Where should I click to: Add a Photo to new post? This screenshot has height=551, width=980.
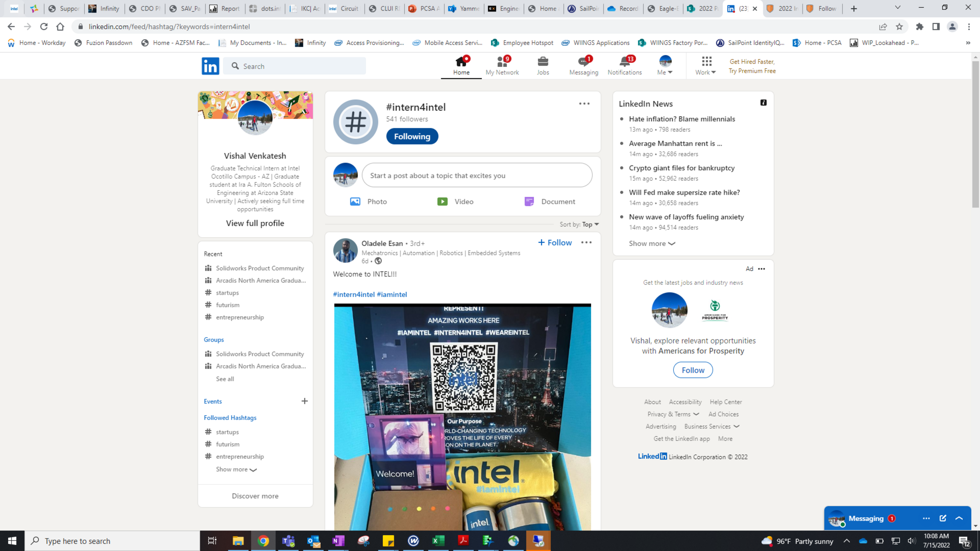point(368,201)
